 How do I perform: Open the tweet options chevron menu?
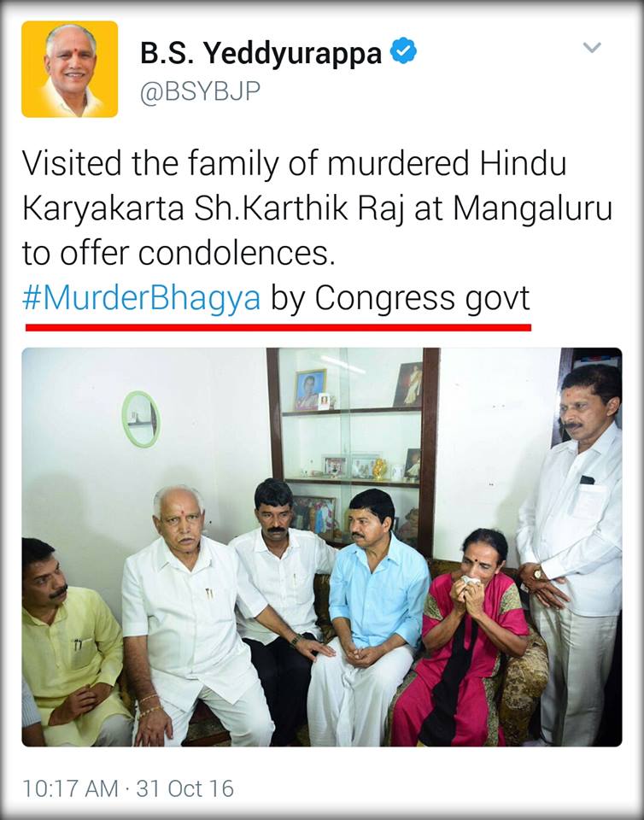(592, 48)
